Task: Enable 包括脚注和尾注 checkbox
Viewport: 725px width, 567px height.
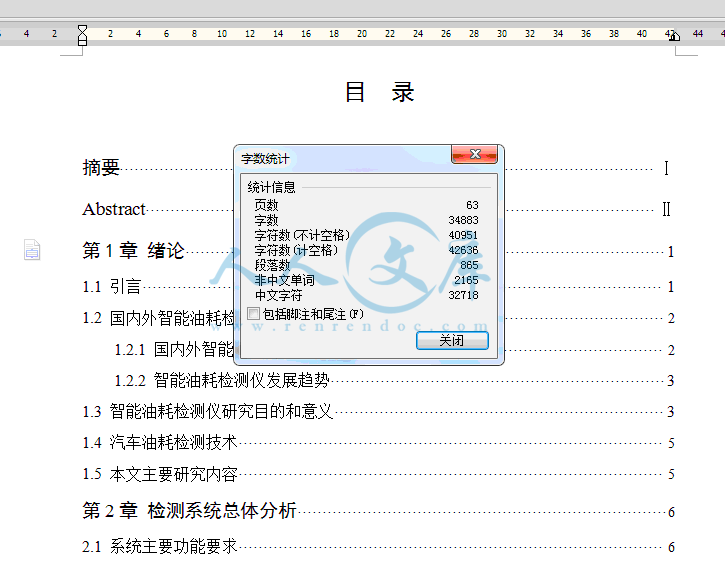Action: pyautogui.click(x=253, y=314)
